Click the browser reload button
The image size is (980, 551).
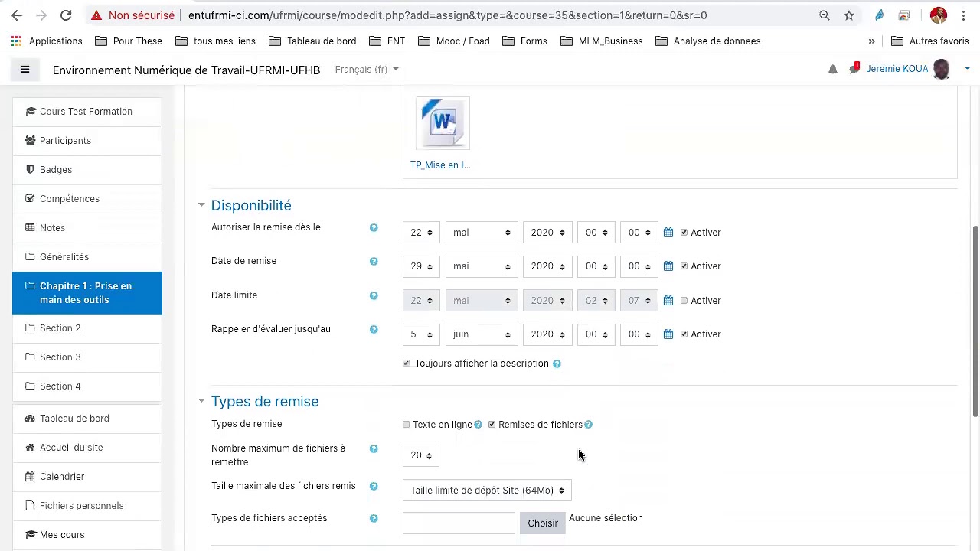pyautogui.click(x=66, y=15)
